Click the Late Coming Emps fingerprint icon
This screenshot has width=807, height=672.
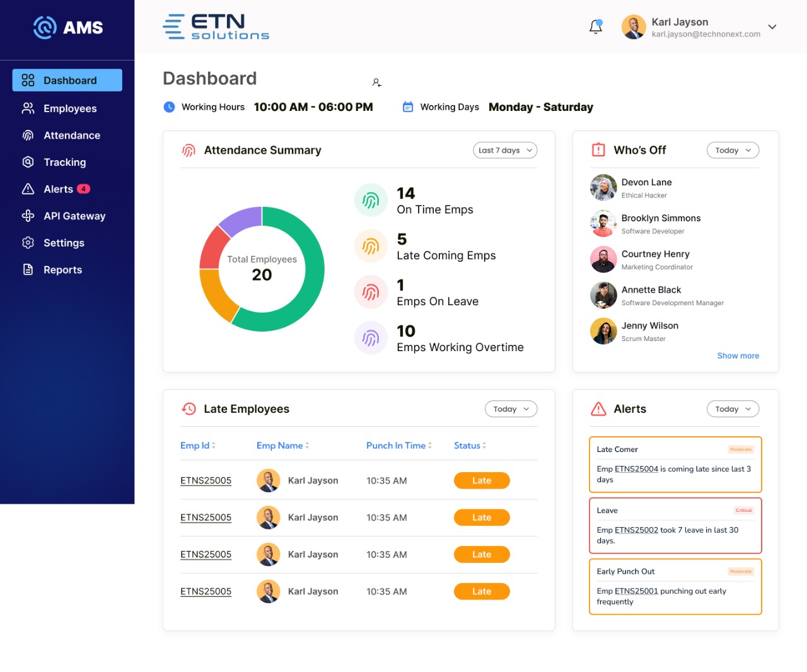coord(371,246)
